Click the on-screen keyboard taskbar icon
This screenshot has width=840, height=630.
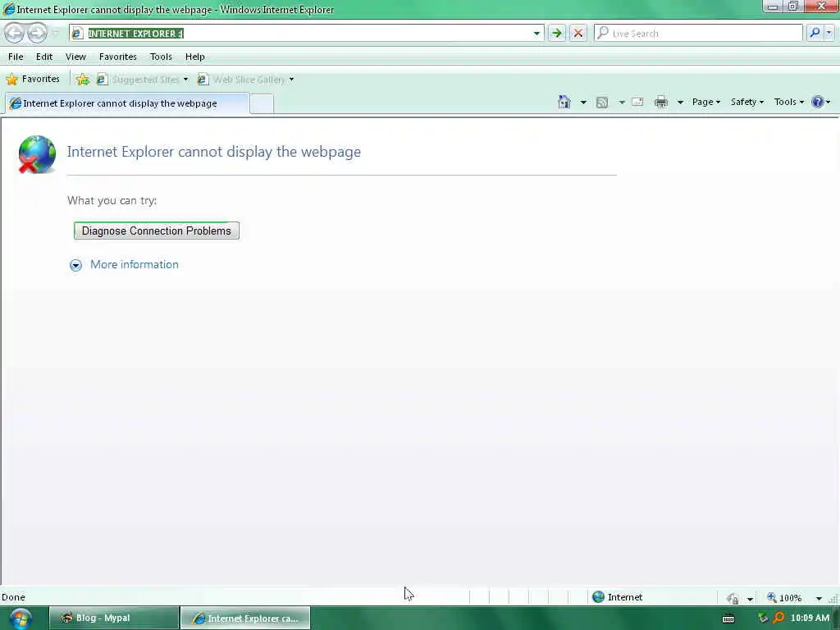pyautogui.click(x=728, y=619)
